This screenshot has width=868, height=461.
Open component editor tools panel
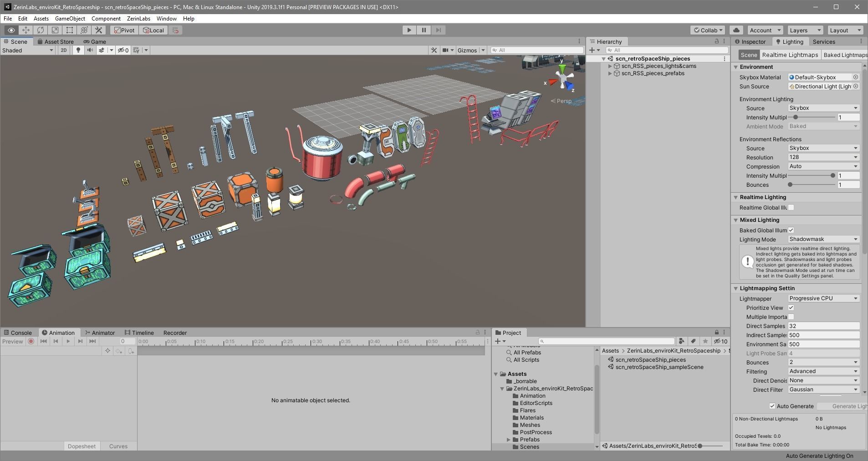tap(434, 50)
